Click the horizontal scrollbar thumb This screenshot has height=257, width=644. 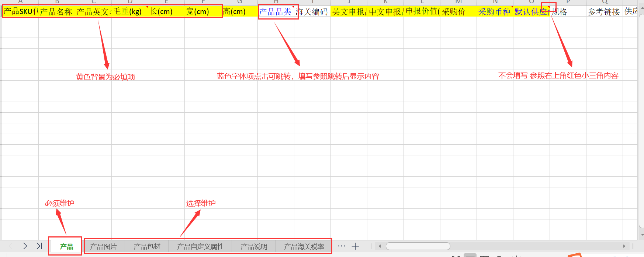[418, 246]
